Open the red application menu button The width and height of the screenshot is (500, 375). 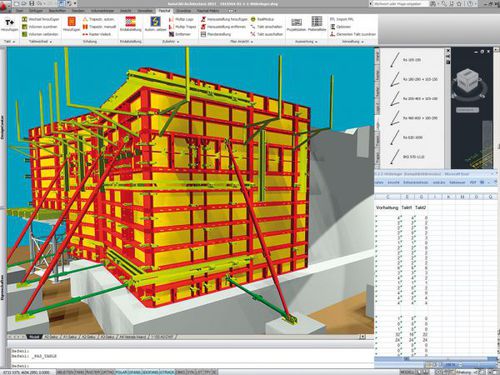[5, 6]
